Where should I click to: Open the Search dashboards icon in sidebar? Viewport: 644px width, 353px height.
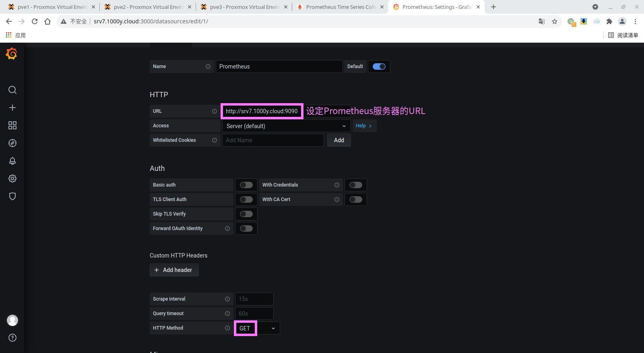pyautogui.click(x=12, y=90)
